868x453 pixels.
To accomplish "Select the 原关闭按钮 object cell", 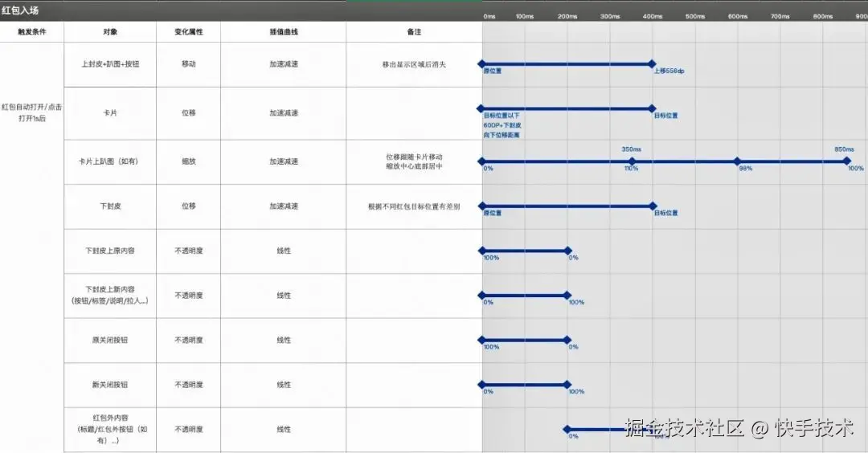I will [110, 341].
